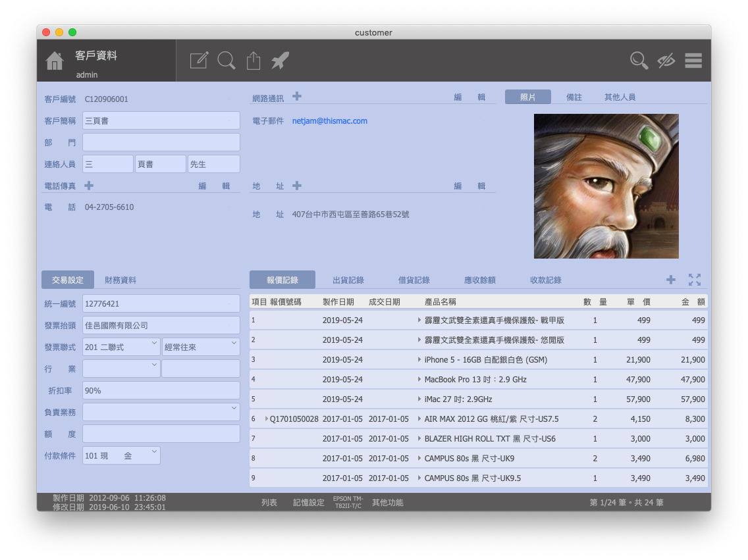Select the 交易設定 tab
The width and height of the screenshot is (748, 560).
(68, 280)
